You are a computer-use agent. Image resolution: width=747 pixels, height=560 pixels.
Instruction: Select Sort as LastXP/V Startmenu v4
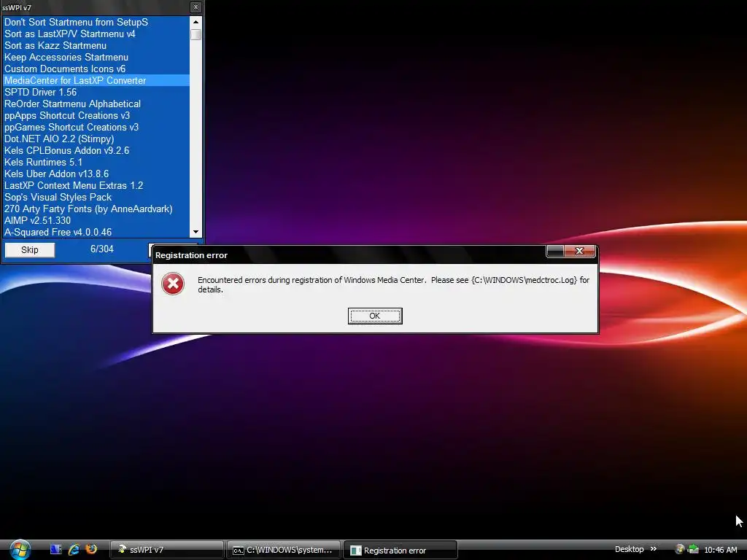(x=96, y=34)
